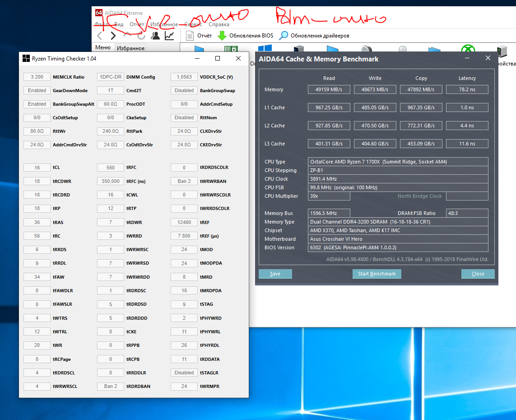This screenshot has height=420, width=516.
Task: Switch to the Меню tab
Action: [x=103, y=47]
